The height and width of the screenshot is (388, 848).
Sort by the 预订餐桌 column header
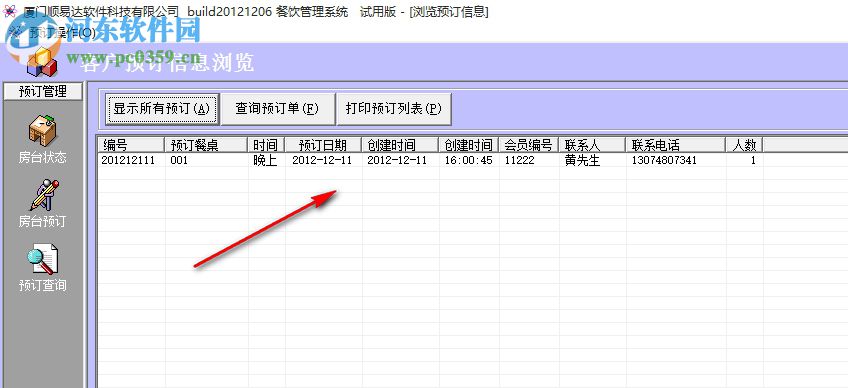point(207,145)
